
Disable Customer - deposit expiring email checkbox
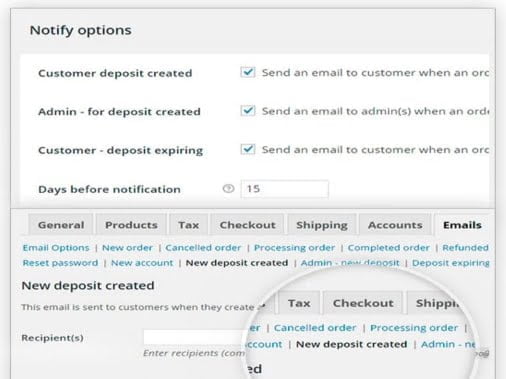click(248, 149)
